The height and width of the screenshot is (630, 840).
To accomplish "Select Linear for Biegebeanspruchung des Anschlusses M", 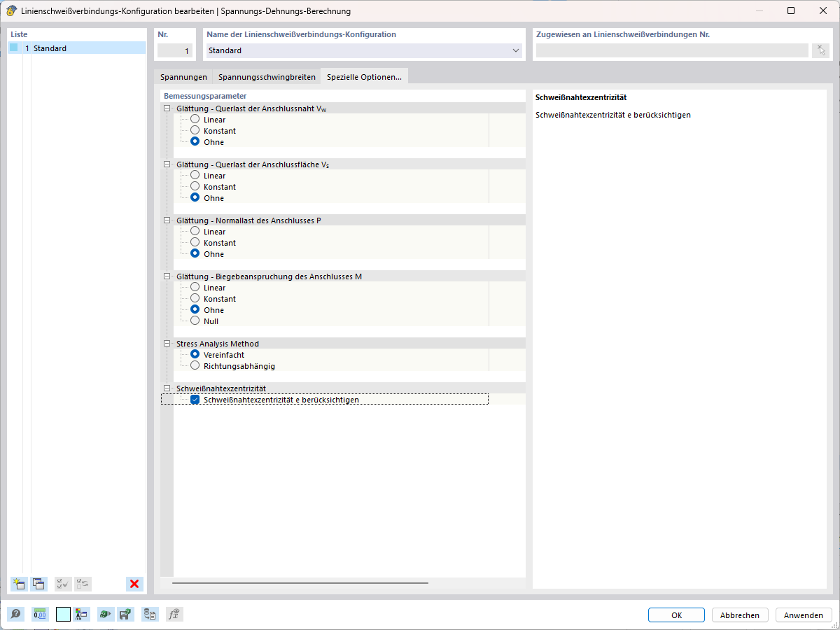I will coord(195,288).
